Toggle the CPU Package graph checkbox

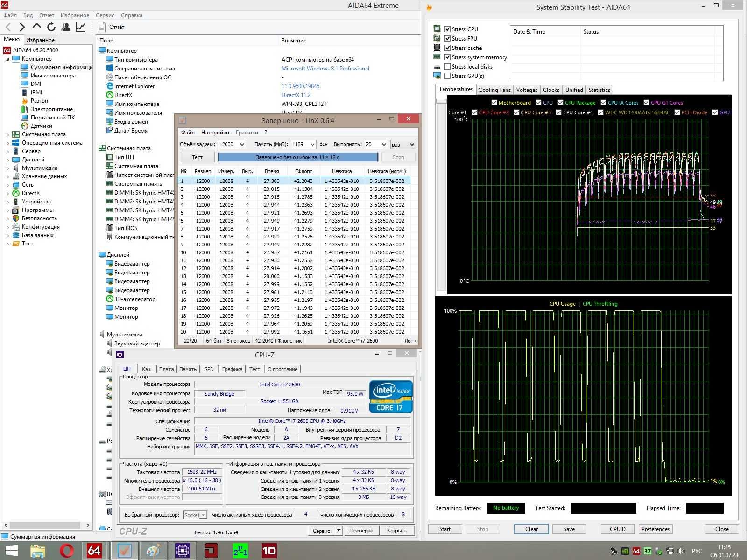click(560, 103)
